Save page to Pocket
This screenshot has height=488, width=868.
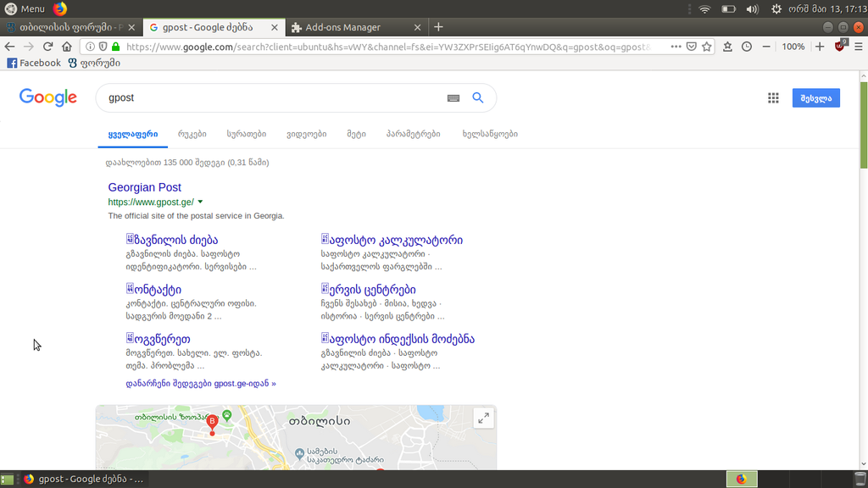[x=691, y=47]
